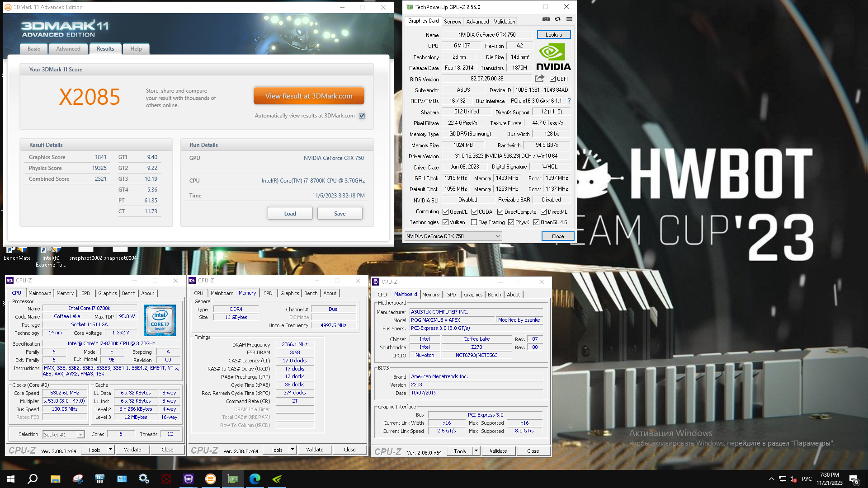This screenshot has width=868, height=488.
Task: Click View Result at 3DMark.com
Action: (x=309, y=96)
